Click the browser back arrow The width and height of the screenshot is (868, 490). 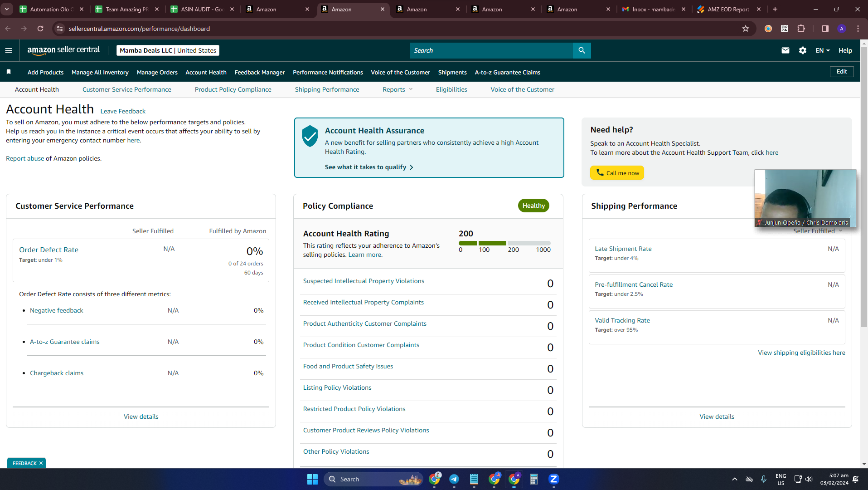[8, 29]
